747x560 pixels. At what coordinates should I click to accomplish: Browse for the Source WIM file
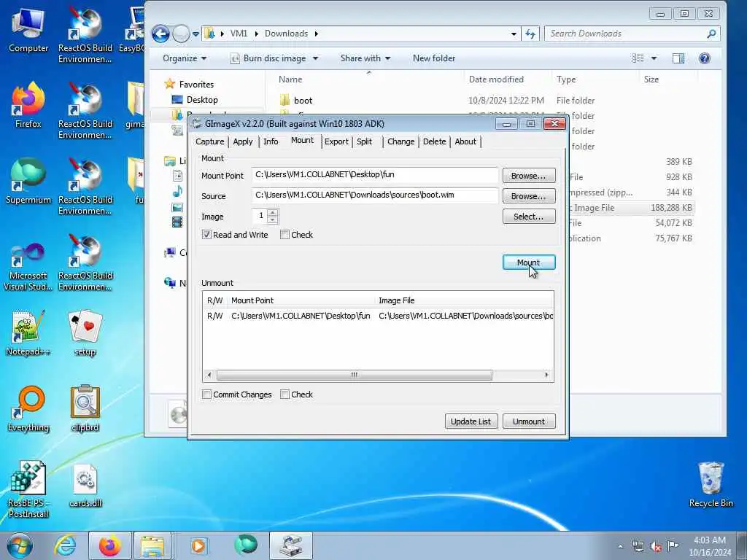[529, 196]
